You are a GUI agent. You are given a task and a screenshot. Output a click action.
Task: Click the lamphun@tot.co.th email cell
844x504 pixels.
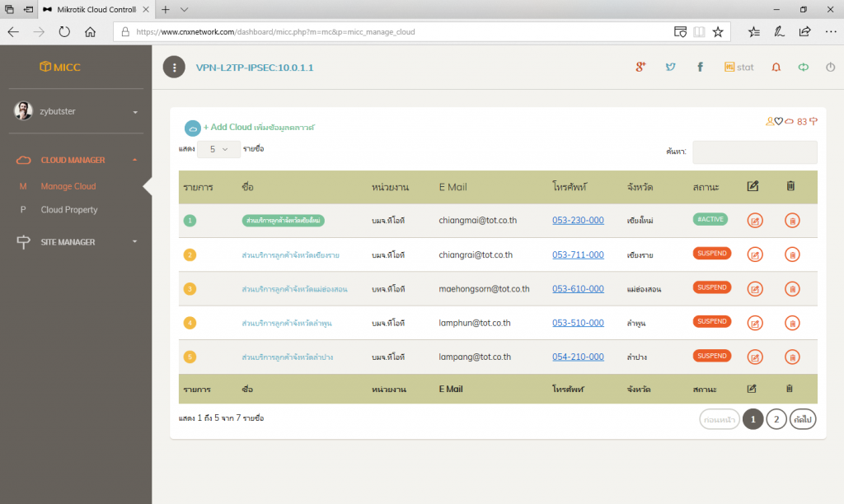(x=474, y=323)
